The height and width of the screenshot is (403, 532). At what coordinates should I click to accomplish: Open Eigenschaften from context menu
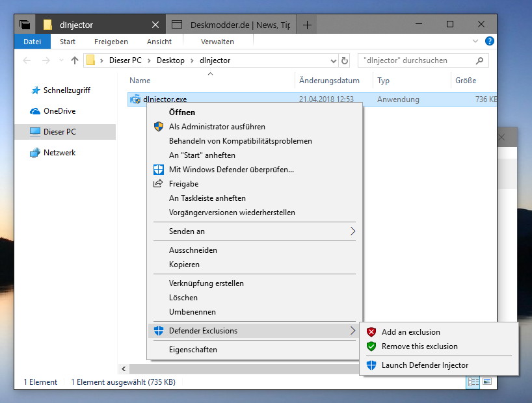(x=254, y=350)
